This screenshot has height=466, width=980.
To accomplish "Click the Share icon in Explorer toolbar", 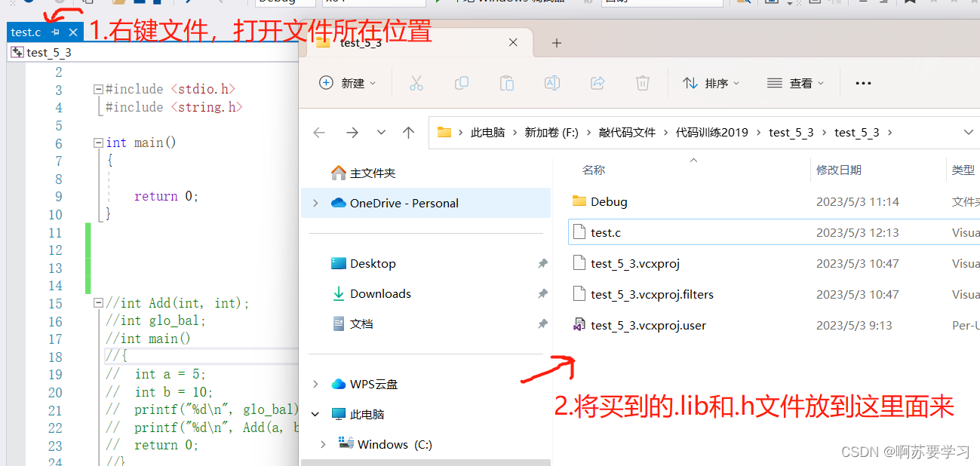I will (x=598, y=83).
